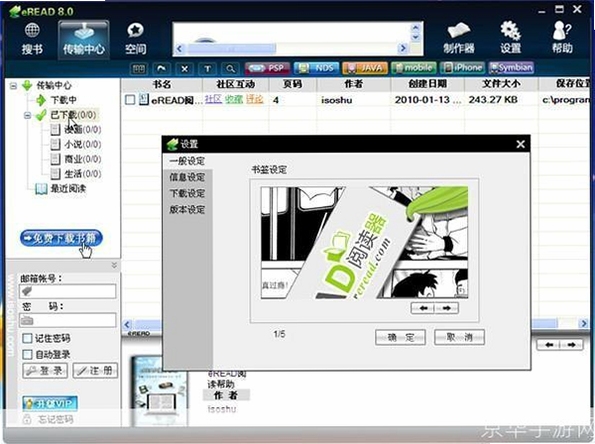The height and width of the screenshot is (444, 595).
Task: Click the 邮箱帐号 input field
Action: coord(68,291)
